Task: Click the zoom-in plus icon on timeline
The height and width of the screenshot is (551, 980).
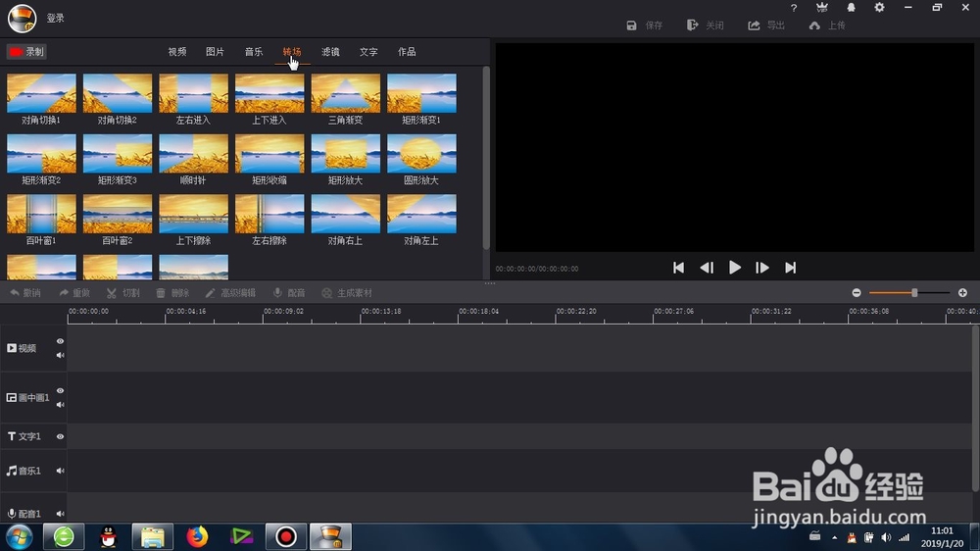Action: tap(962, 293)
